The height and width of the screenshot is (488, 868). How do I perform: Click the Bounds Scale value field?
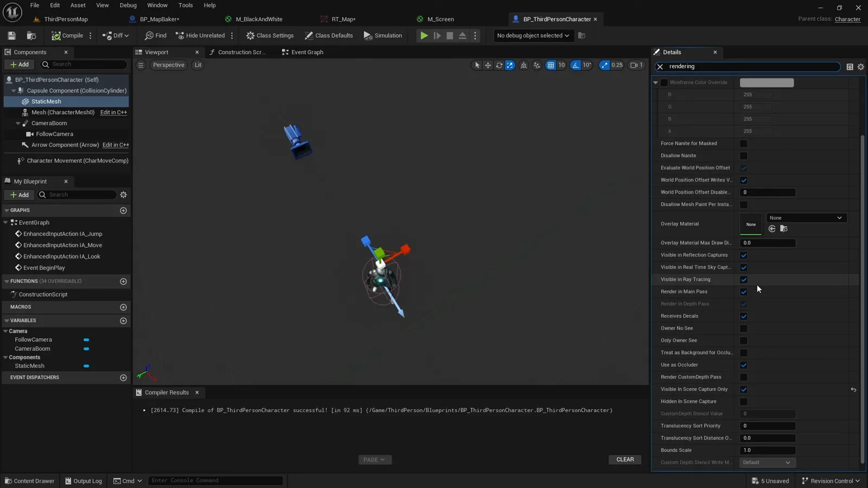click(767, 450)
